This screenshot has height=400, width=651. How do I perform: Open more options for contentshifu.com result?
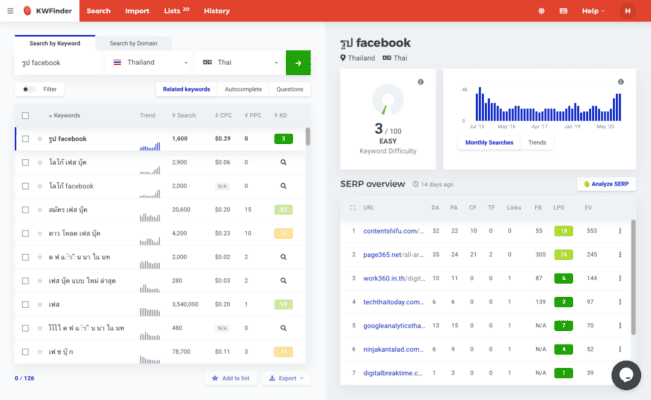click(620, 231)
